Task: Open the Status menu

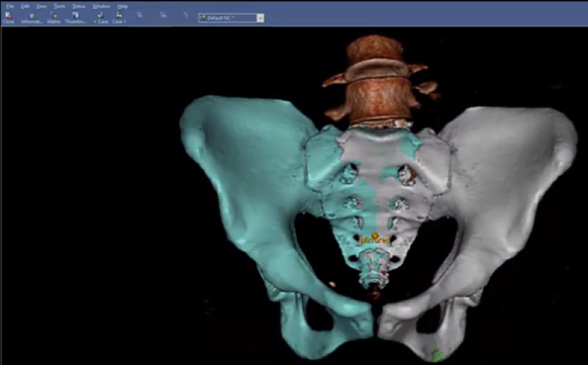Action: [79, 6]
